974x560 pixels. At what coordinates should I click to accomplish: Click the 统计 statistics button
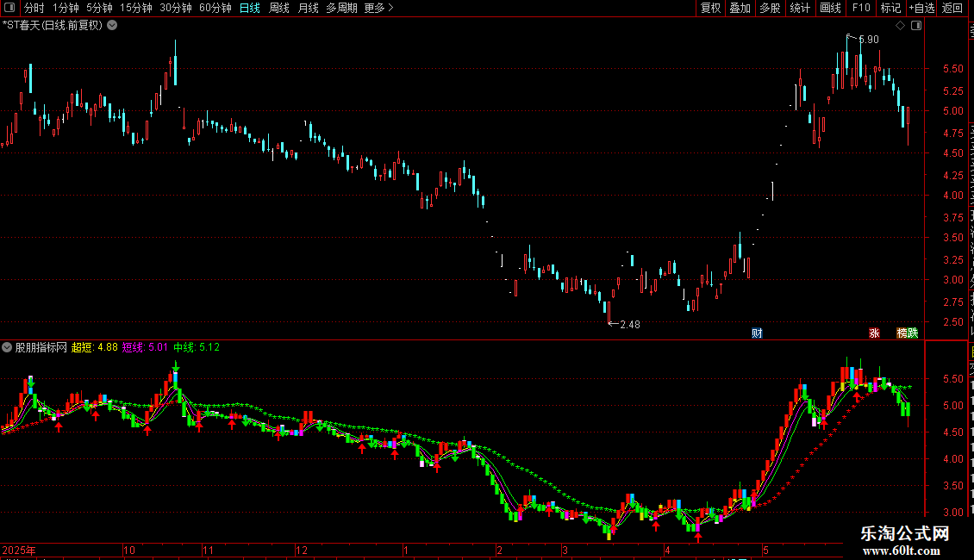pyautogui.click(x=800, y=8)
